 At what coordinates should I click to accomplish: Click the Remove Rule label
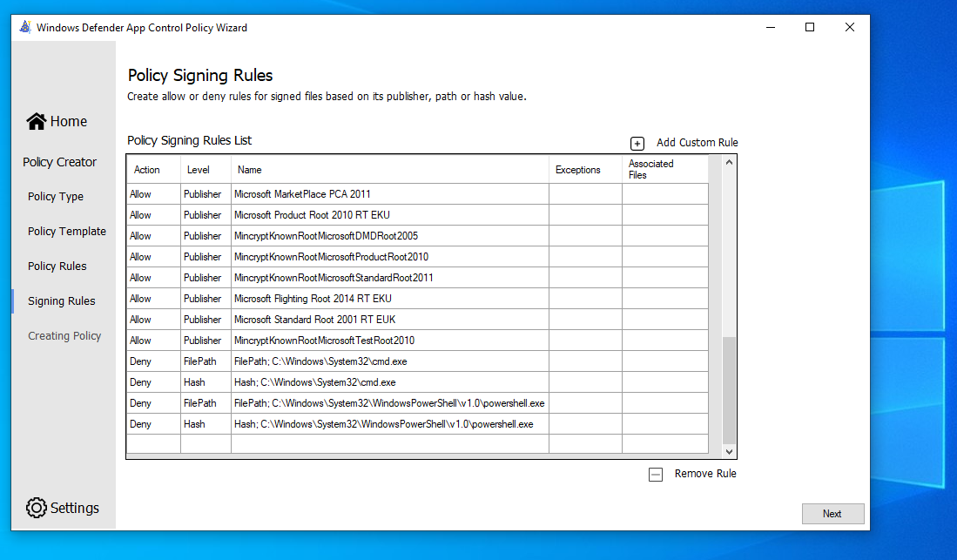click(705, 473)
